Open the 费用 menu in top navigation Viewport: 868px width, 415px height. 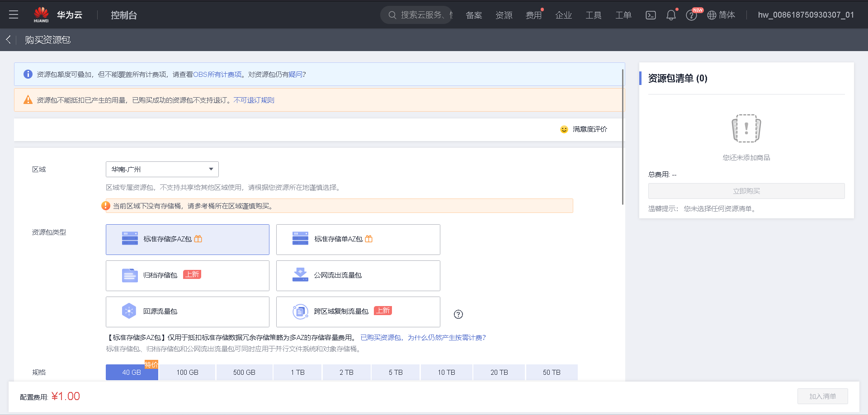[x=534, y=14]
